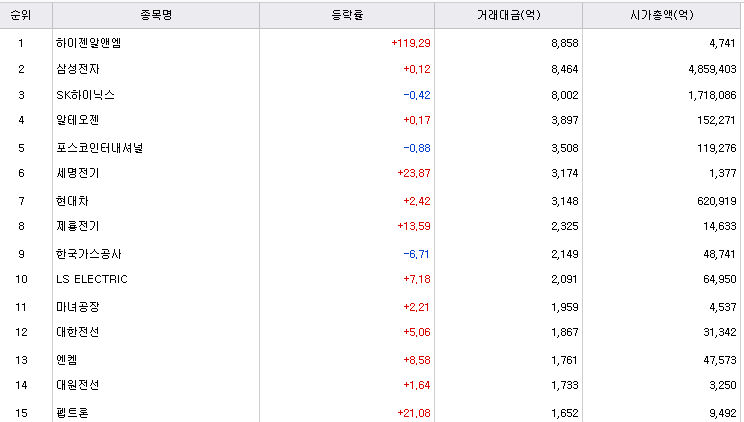Click trading value 8,858
Viewport: 744px width, 422px height.
point(565,43)
